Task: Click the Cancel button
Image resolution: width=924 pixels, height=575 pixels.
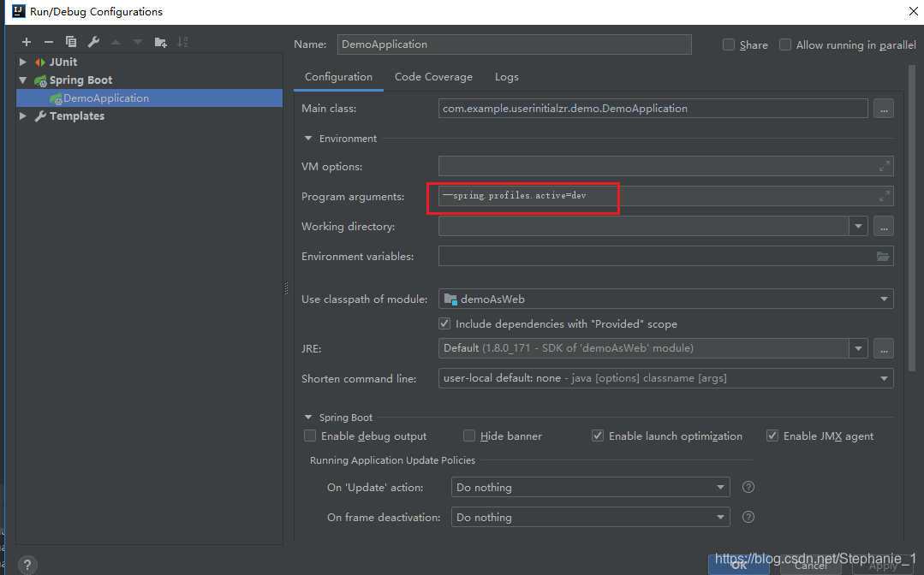Action: click(811, 566)
